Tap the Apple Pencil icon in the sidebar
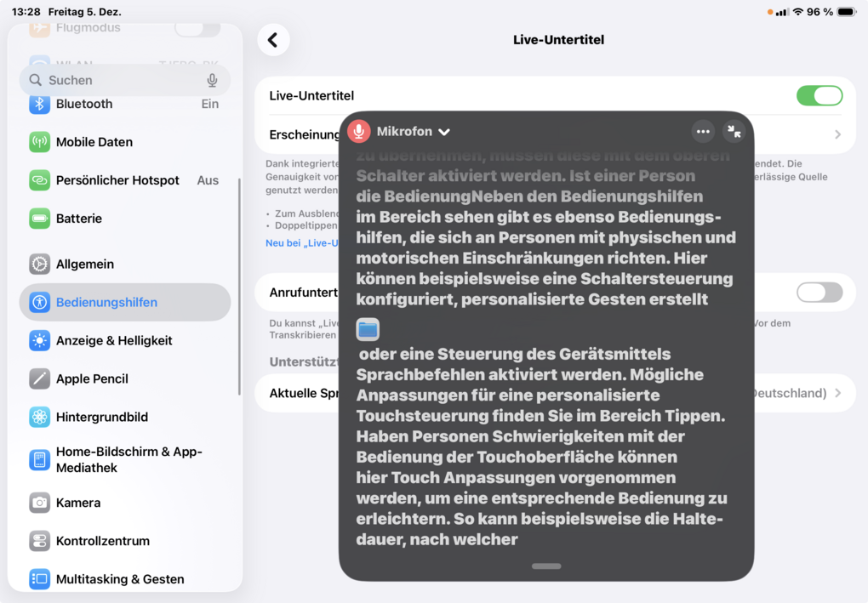The height and width of the screenshot is (603, 868). pos(40,378)
